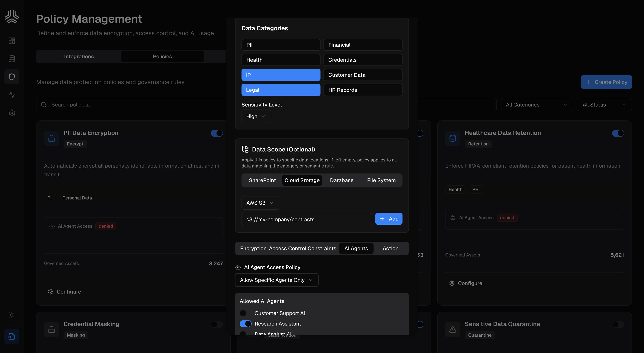Deselect the Legal data category
Viewport: 644px width, 353px height.
[281, 90]
